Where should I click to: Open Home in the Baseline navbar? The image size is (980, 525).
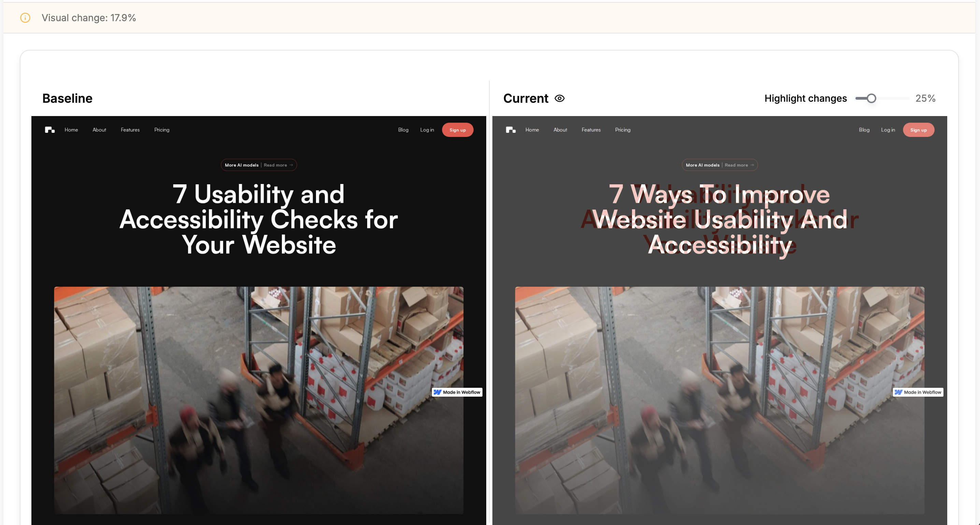(x=71, y=130)
